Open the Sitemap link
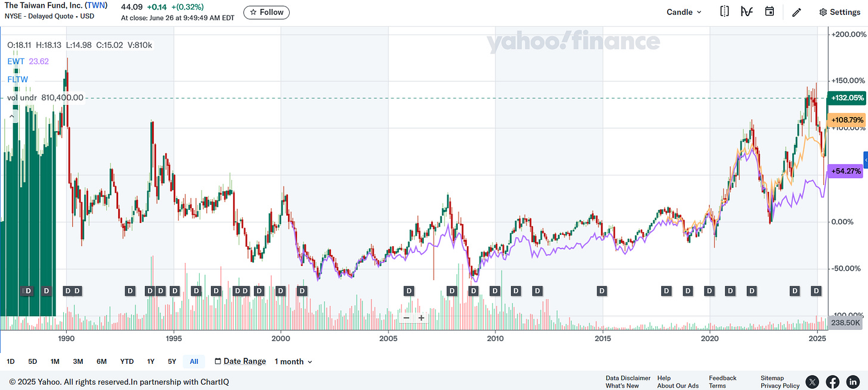The width and height of the screenshot is (868, 390). tap(772, 378)
